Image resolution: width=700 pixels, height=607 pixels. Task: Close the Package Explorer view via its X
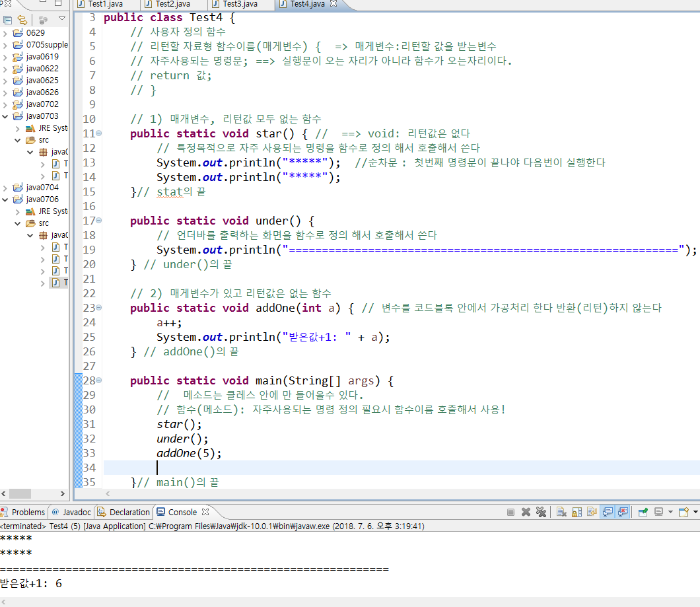click(7, 3)
